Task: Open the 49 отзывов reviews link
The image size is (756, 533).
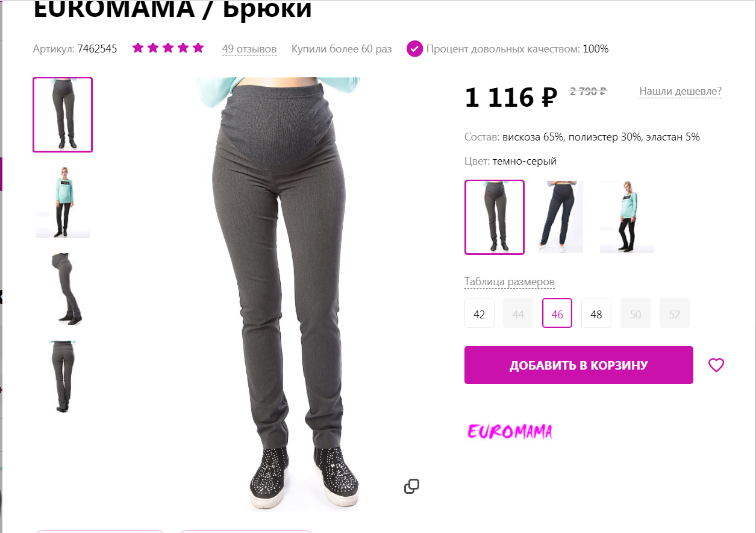Action: [249, 49]
